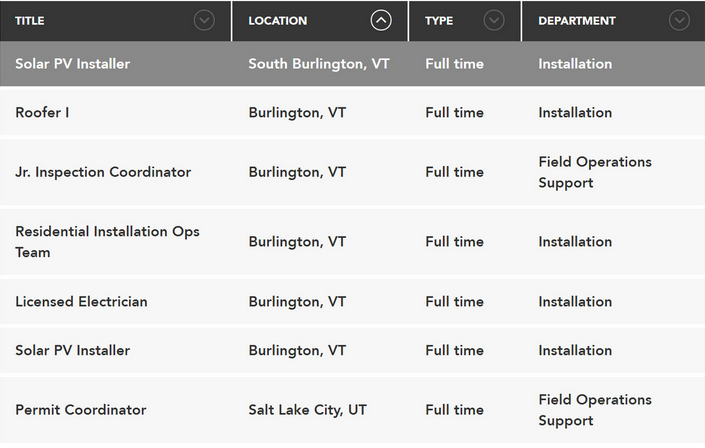Expand the DEPARTMENT column sort chevron
The width and height of the screenshot is (705, 448).
pyautogui.click(x=680, y=20)
